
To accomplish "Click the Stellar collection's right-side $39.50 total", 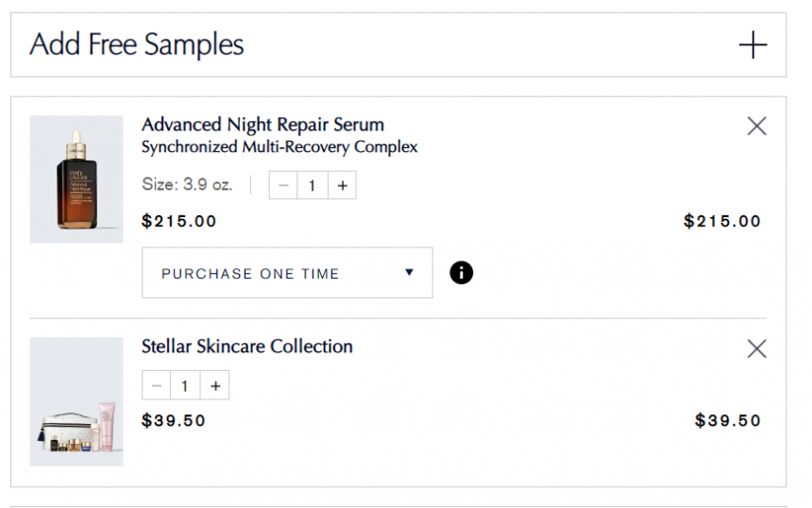I will pos(727,421).
